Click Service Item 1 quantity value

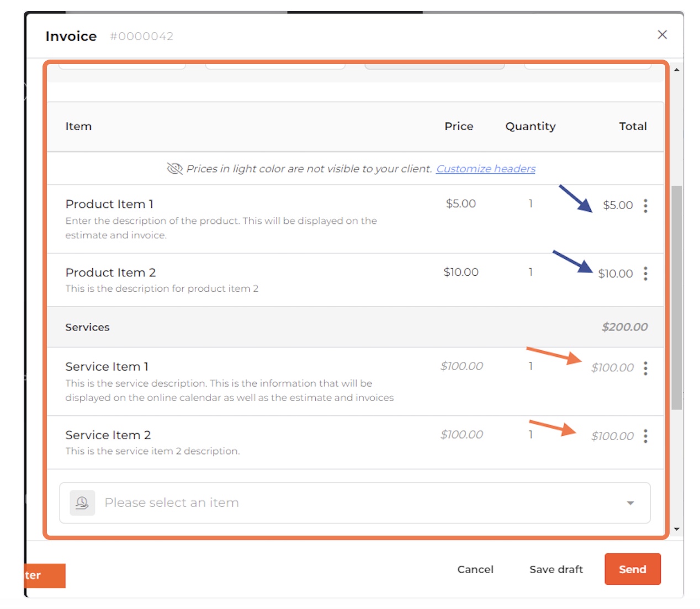pyautogui.click(x=531, y=366)
